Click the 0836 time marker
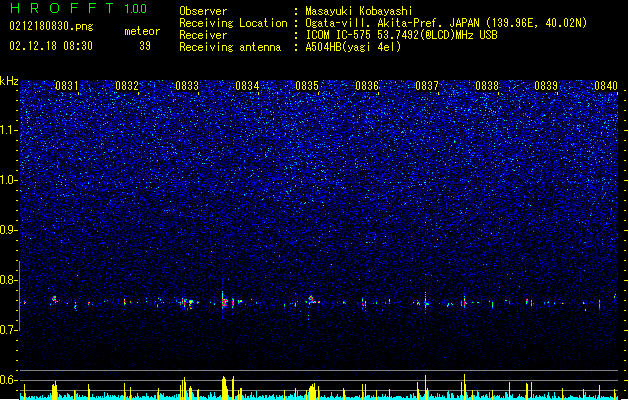Image resolution: width=629 pixels, height=400 pixels. [x=367, y=86]
